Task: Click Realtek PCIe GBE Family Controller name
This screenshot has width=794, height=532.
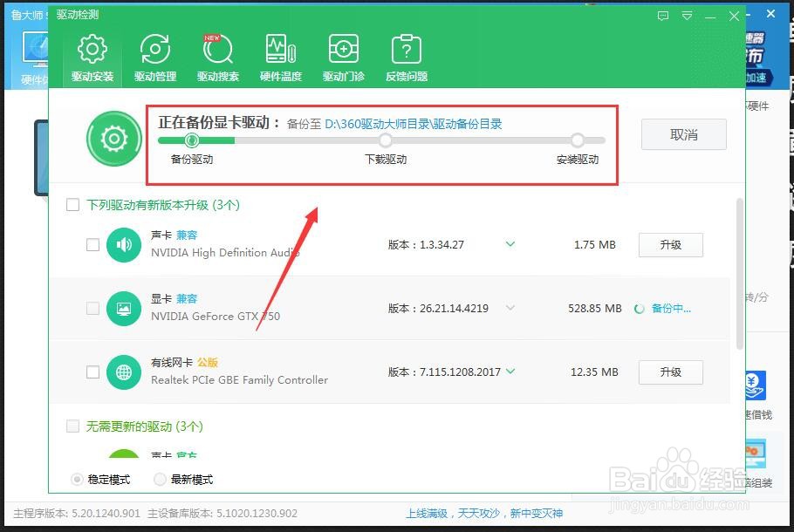Action: pyautogui.click(x=240, y=380)
